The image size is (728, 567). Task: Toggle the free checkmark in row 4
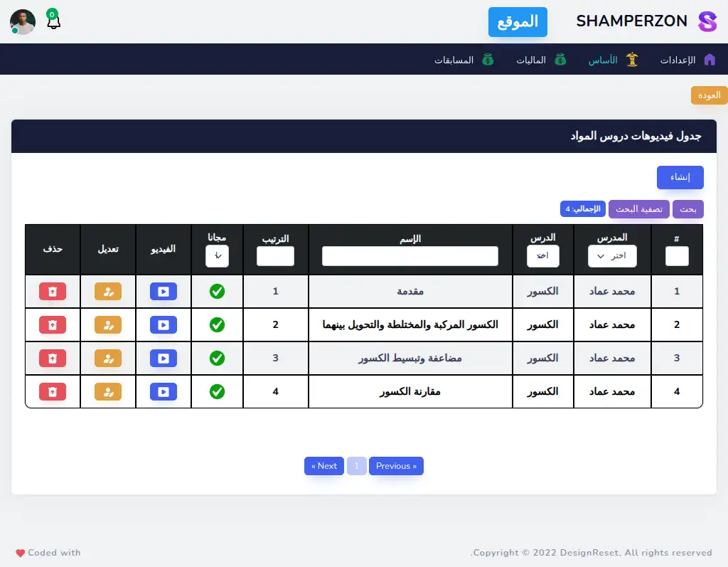tap(217, 391)
